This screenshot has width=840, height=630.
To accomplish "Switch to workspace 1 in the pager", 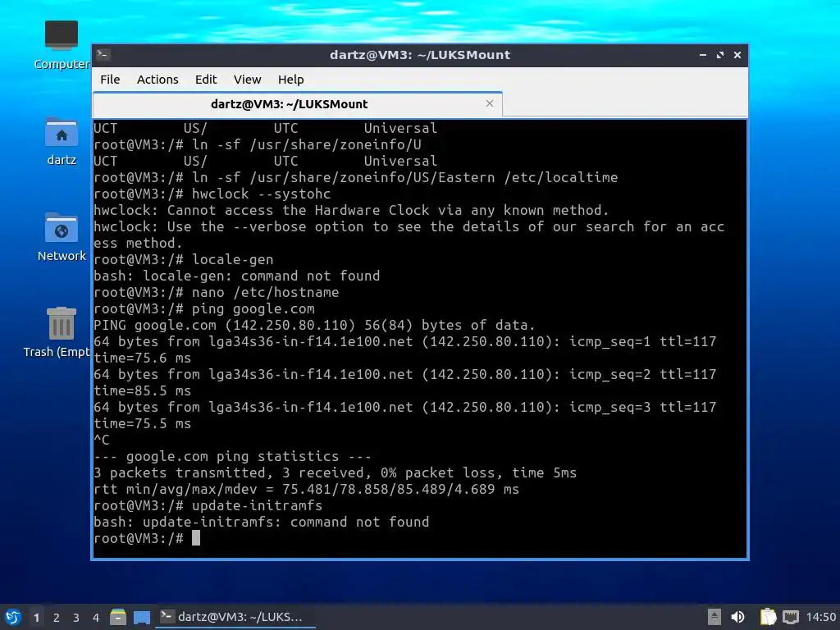I will 36,618.
